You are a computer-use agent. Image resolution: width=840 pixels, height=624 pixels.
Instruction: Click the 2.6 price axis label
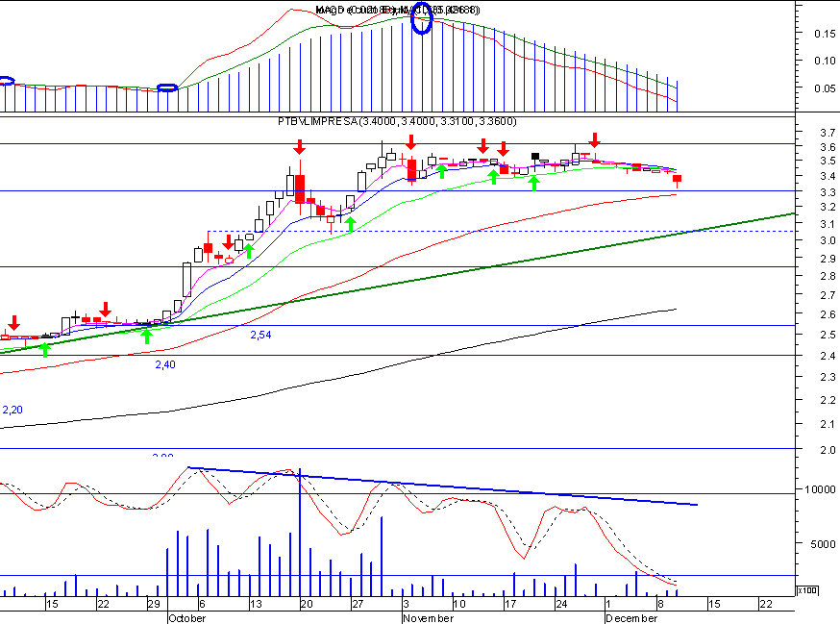(828, 314)
